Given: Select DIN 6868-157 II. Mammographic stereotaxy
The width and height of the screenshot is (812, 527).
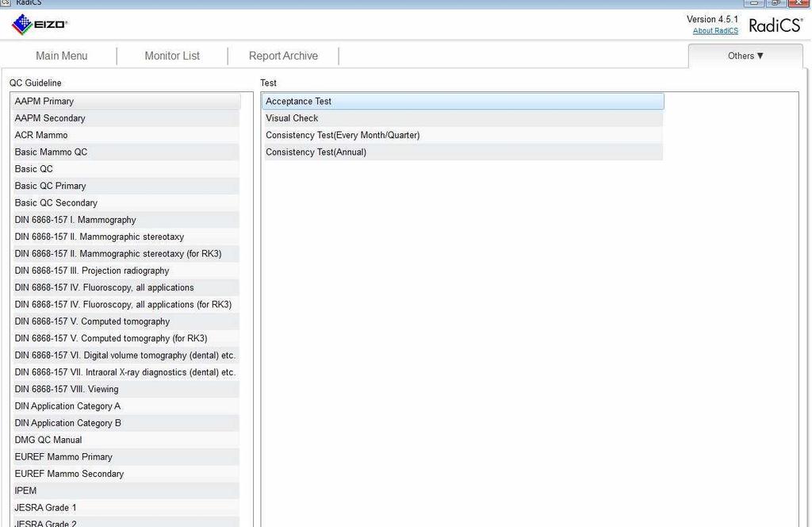Looking at the screenshot, I should click(126, 237).
